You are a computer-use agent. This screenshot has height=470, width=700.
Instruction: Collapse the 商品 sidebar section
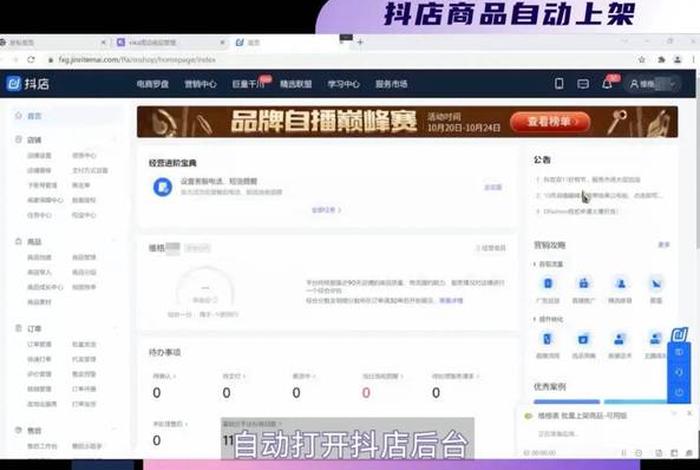pyautogui.click(x=114, y=241)
